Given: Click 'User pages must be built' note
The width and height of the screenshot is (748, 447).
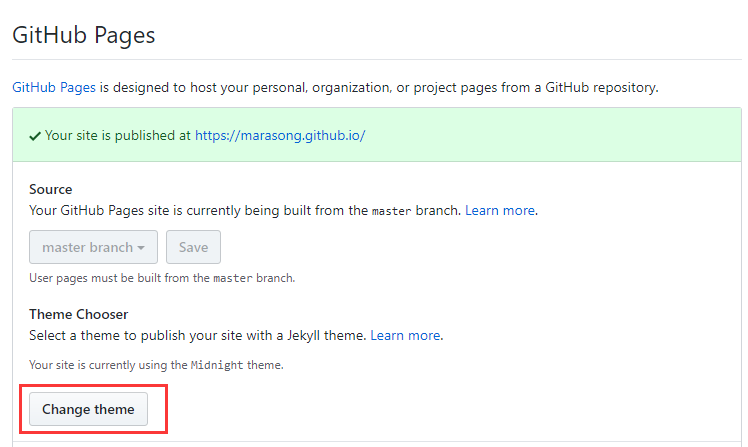Looking at the screenshot, I should coord(162,278).
